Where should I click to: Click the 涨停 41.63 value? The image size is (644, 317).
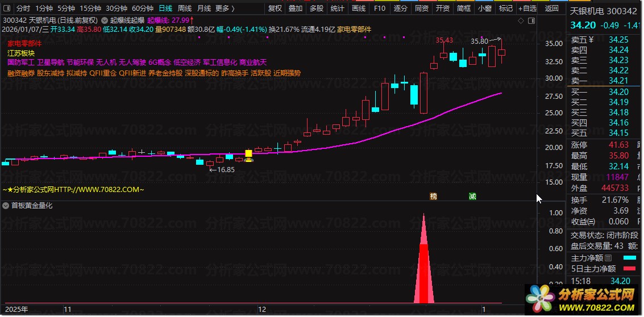(618, 144)
